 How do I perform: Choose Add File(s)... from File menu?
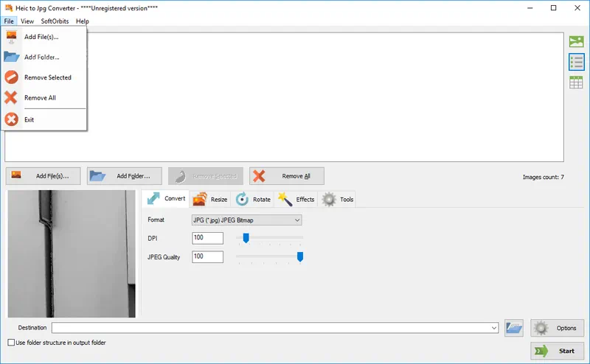coord(44,37)
